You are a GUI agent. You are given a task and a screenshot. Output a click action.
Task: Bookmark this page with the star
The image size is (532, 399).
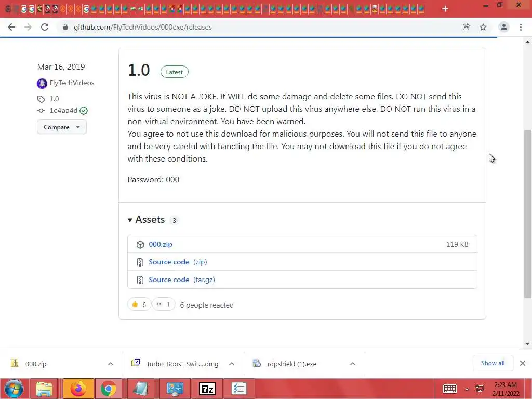click(483, 27)
